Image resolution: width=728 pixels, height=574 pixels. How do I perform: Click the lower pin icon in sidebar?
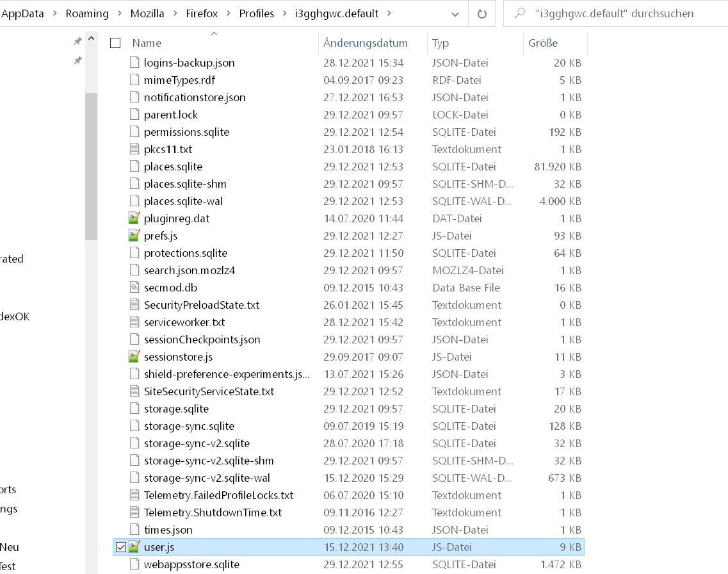(x=78, y=60)
